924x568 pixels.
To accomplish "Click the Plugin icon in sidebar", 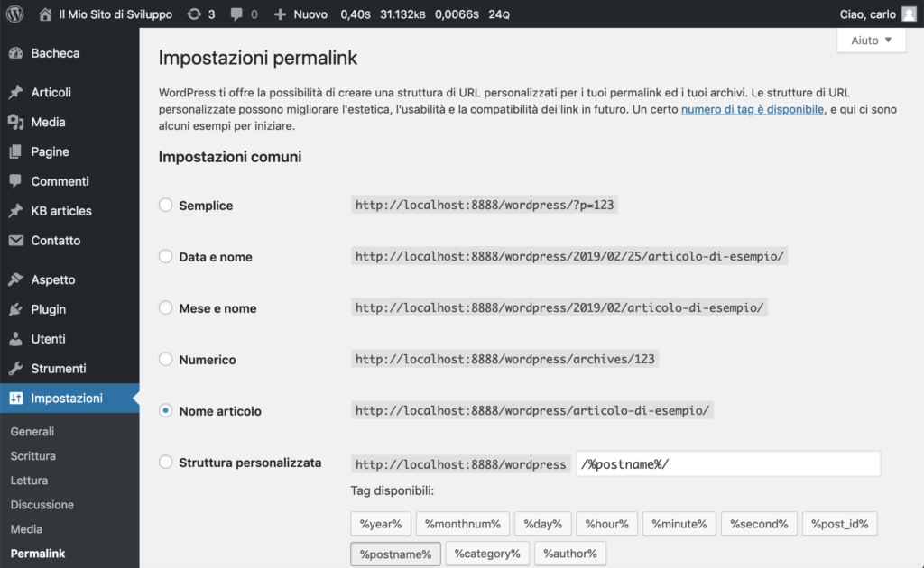I will click(16, 309).
